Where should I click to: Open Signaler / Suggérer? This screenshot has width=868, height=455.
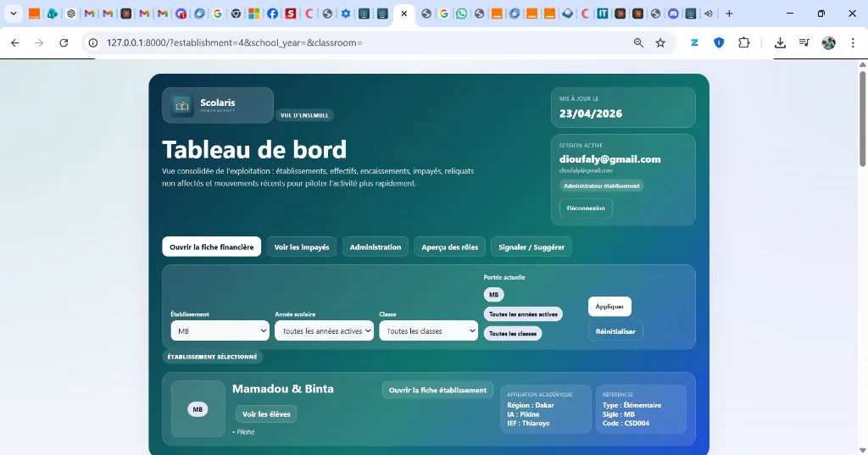(x=531, y=247)
